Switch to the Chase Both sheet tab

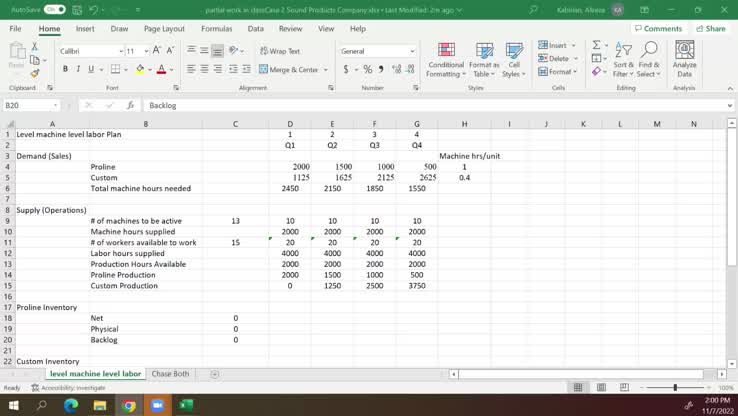170,374
